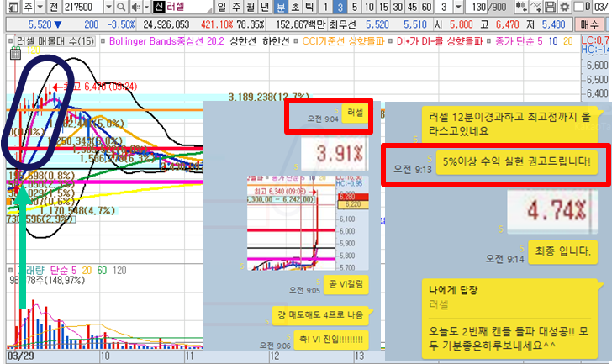Toggle the Bollinger Bands indicator marker
The height and width of the screenshot is (364, 612).
(x=103, y=41)
